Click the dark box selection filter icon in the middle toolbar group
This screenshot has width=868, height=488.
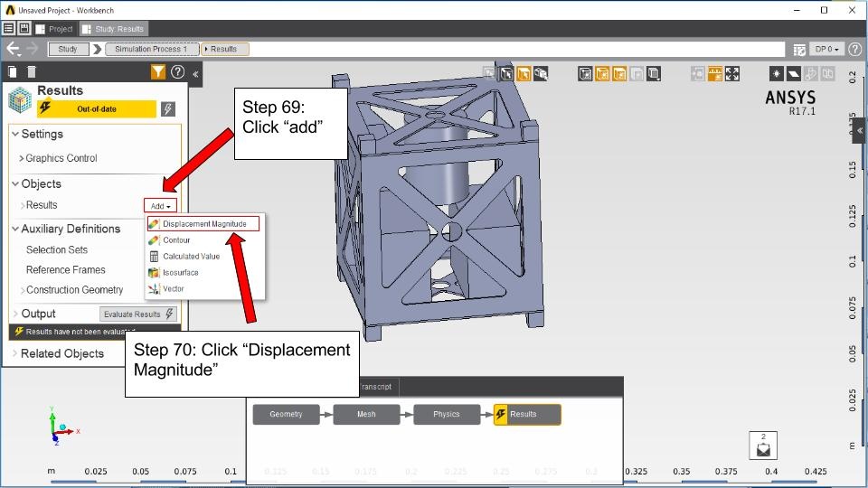(x=585, y=73)
